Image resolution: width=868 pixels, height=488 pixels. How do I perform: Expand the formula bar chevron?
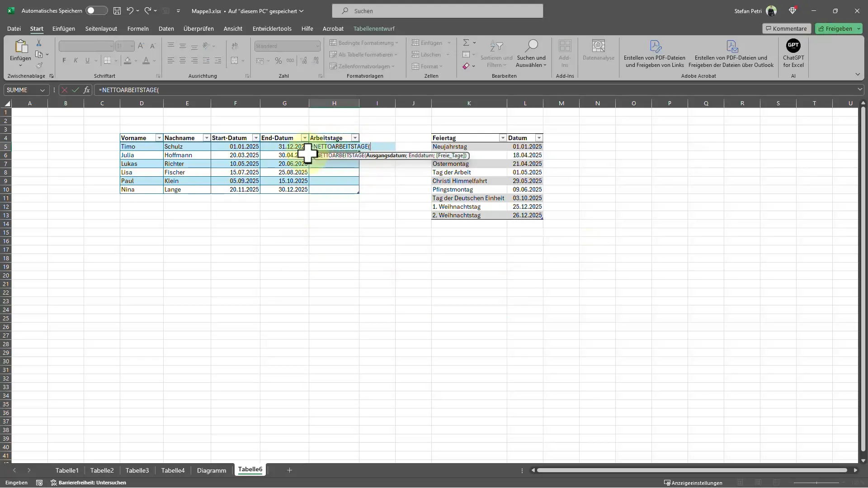tap(860, 89)
